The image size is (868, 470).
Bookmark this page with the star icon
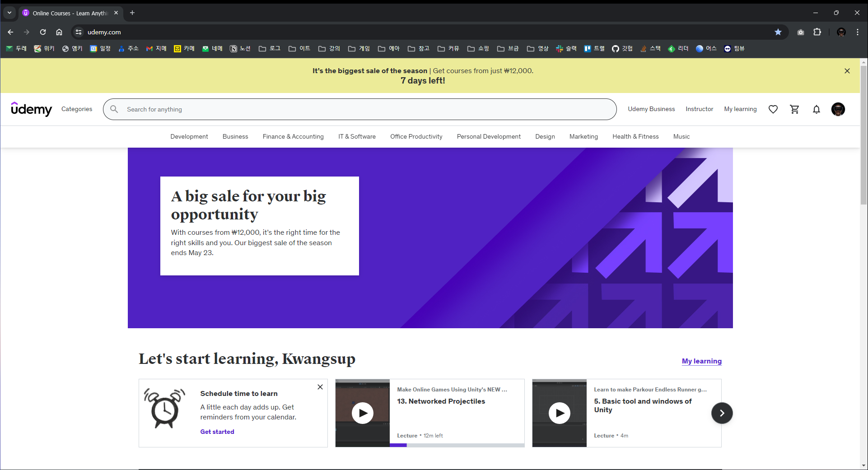point(778,32)
